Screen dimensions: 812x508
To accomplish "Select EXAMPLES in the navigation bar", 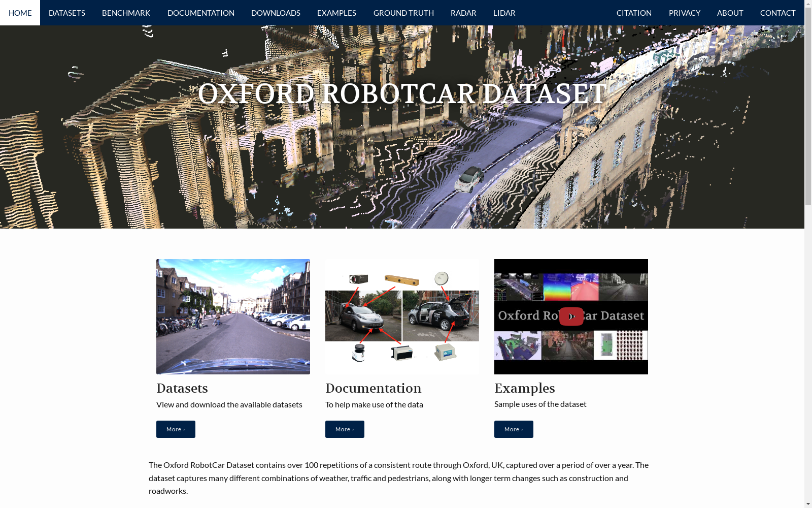I will point(336,13).
